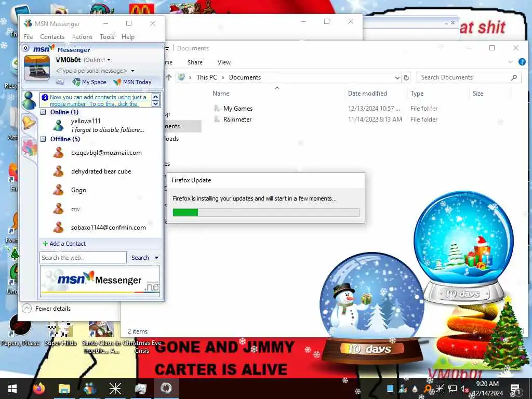This screenshot has width=532, height=399.
Task: Select the My Games folder
Action: coord(237,109)
